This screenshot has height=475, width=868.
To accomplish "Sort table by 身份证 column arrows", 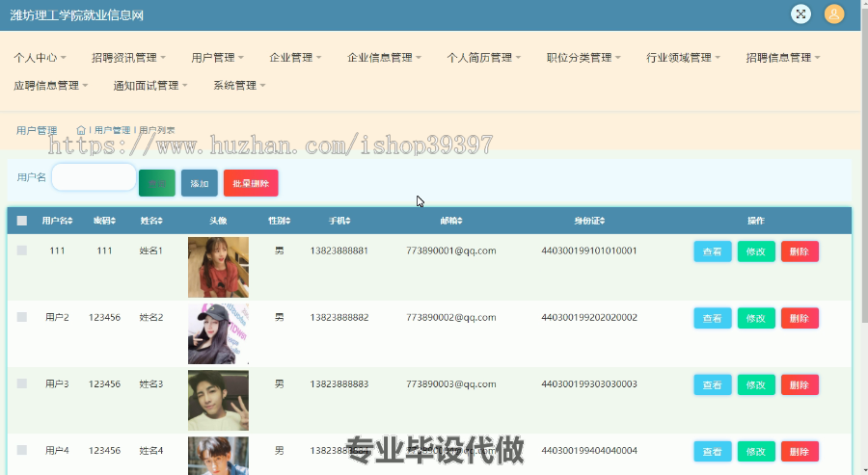I will point(602,221).
